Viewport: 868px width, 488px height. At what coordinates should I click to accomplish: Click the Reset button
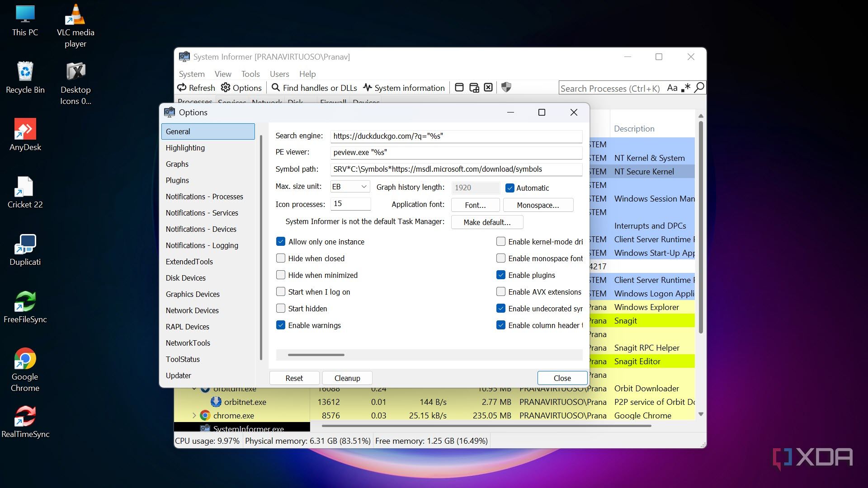294,378
